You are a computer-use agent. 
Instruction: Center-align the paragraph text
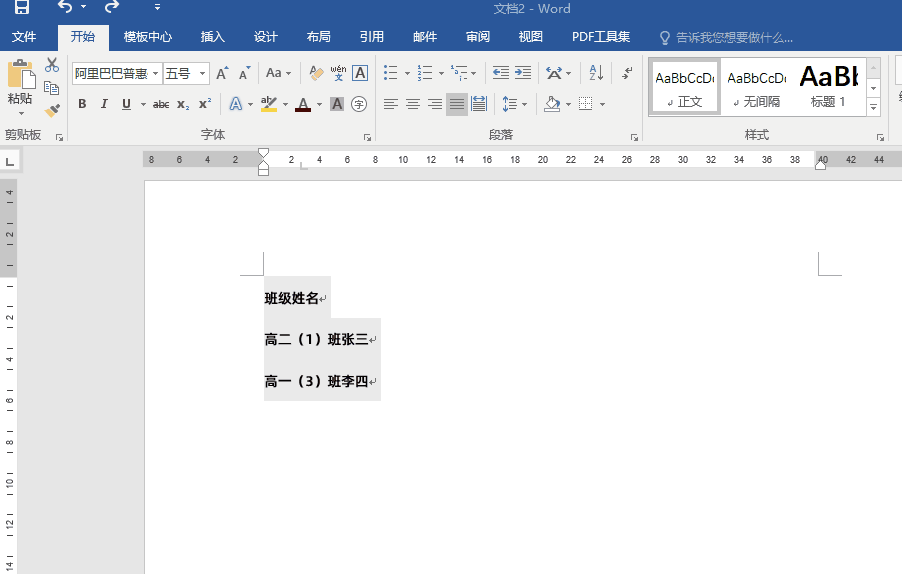click(413, 104)
